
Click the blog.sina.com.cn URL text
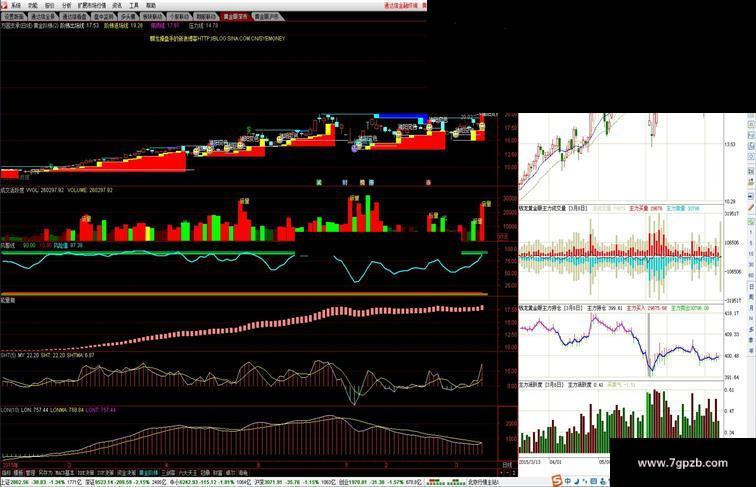click(x=240, y=38)
